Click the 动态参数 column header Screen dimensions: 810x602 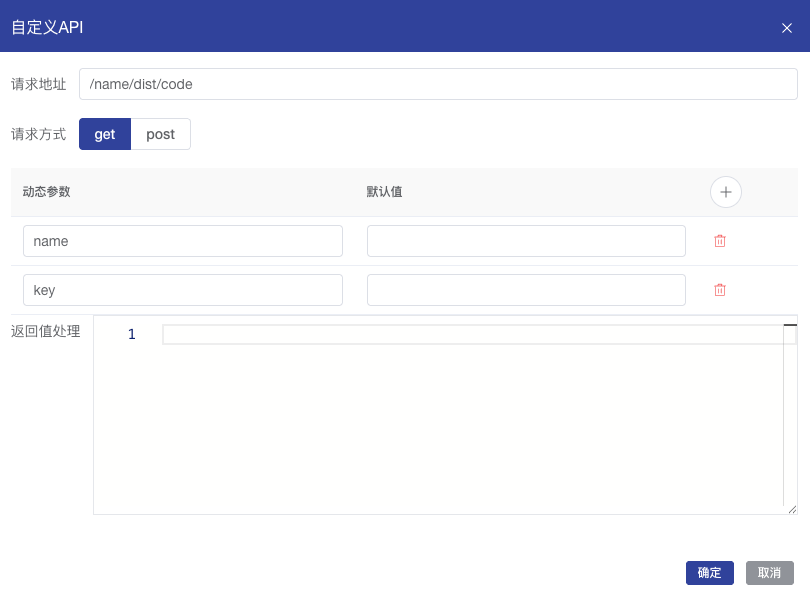pos(46,192)
